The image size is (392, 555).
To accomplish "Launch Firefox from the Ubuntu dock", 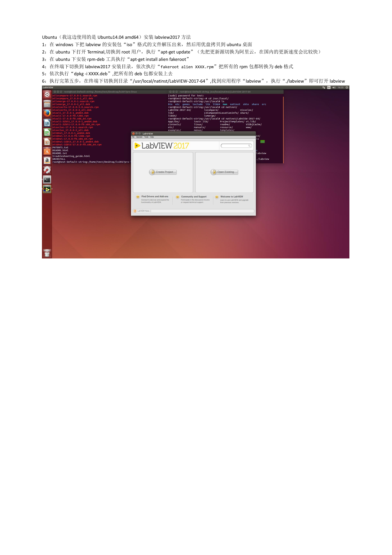I will click(x=47, y=113).
